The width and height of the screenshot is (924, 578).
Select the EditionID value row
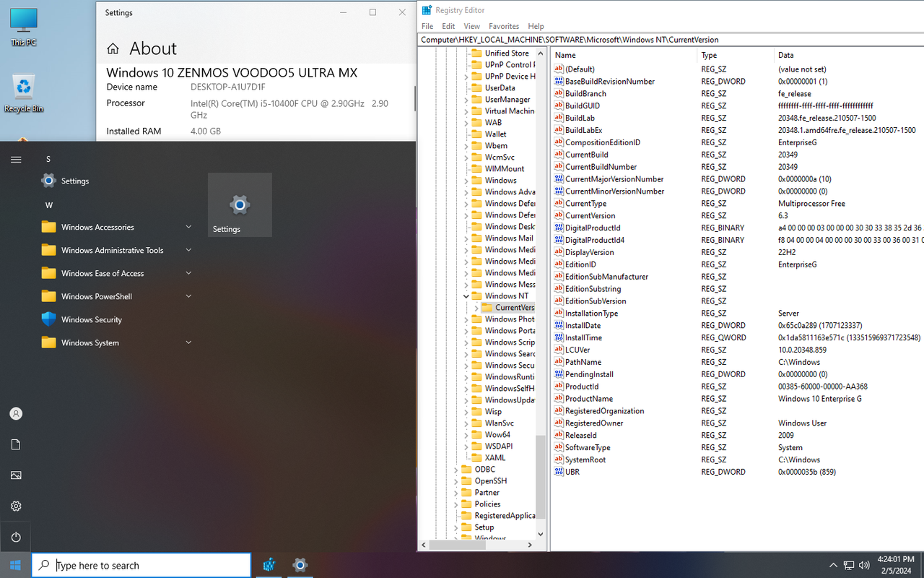click(737, 264)
